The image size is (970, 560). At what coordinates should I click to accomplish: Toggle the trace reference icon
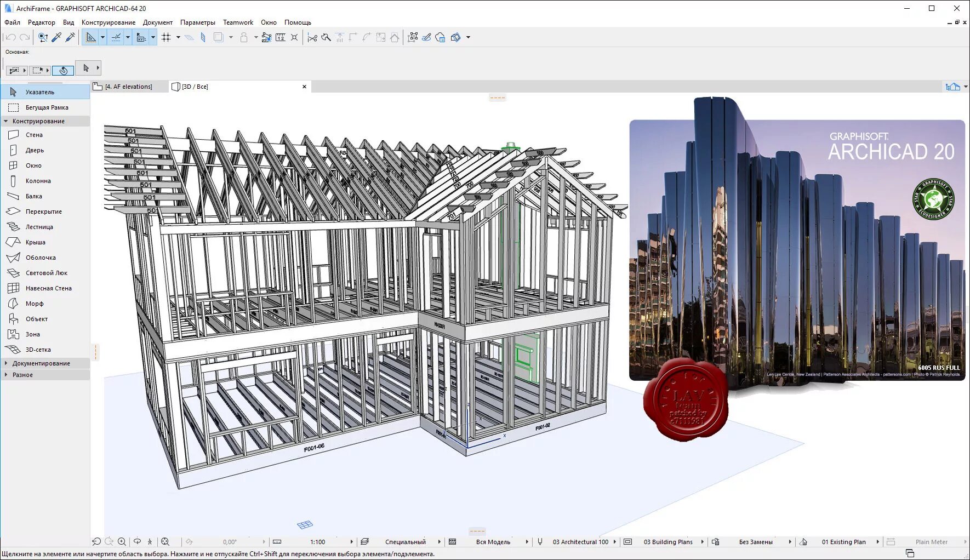coord(219,37)
